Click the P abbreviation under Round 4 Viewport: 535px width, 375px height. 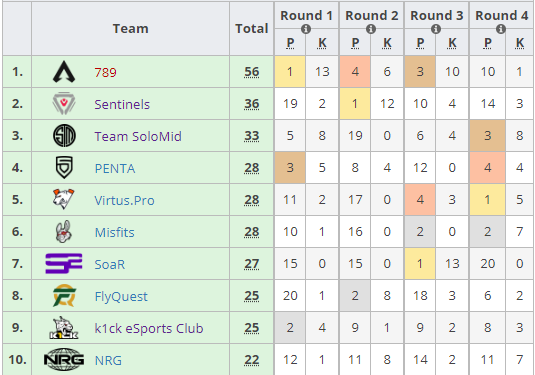(488, 43)
